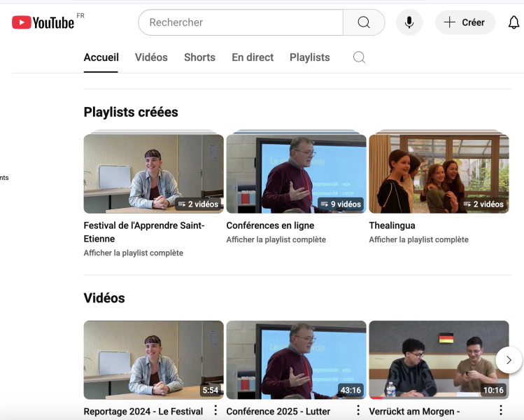Show full Conférences en ligne playlist

click(276, 239)
